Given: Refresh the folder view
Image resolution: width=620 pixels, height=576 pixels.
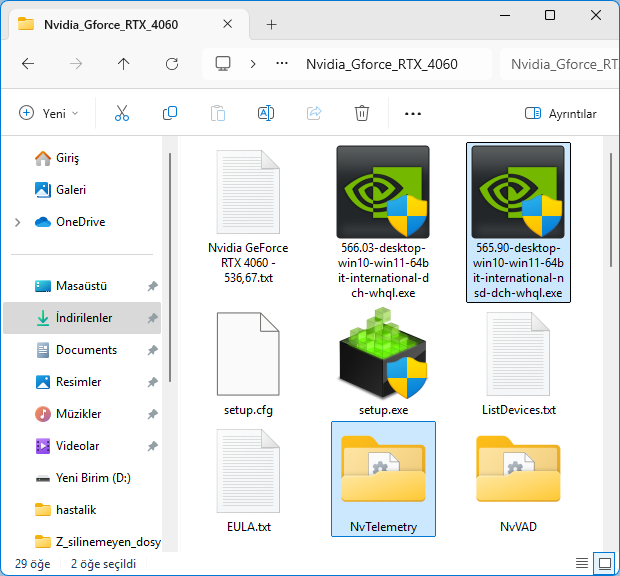Looking at the screenshot, I should [172, 64].
